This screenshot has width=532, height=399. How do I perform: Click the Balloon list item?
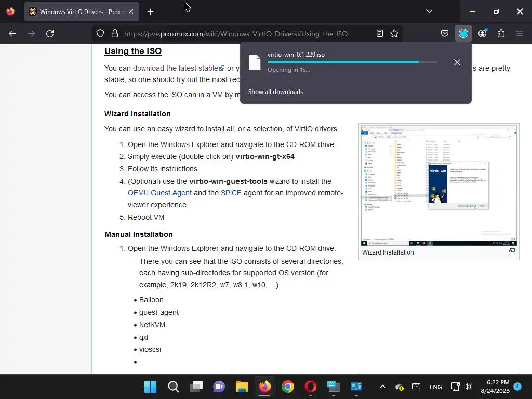point(151,300)
